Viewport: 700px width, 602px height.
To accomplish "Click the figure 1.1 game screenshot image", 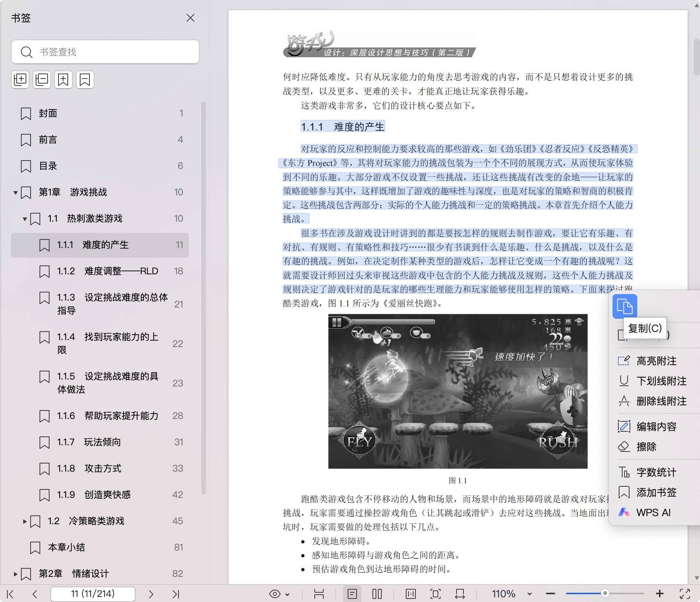I will pyautogui.click(x=458, y=391).
